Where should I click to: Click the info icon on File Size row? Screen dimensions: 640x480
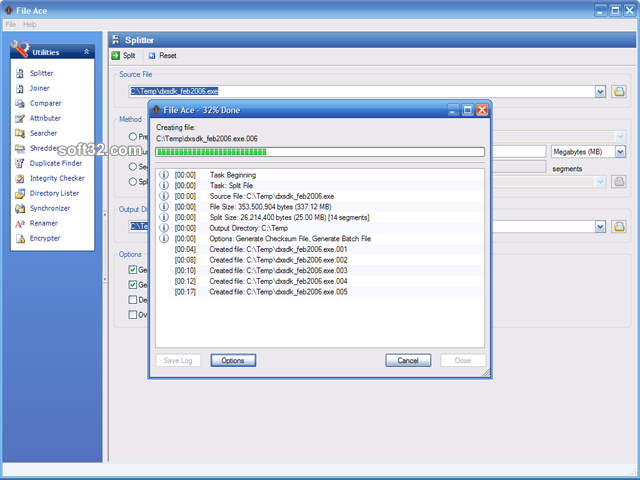(x=164, y=207)
